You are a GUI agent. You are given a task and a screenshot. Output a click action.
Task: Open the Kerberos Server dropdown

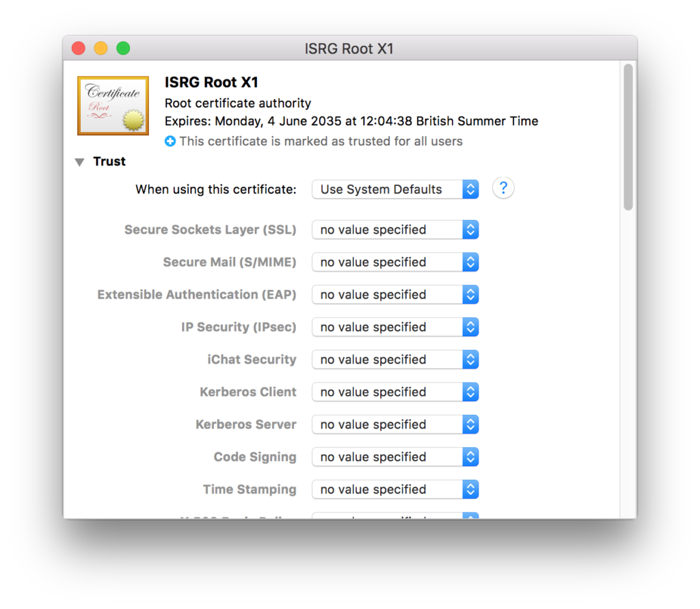point(395,424)
